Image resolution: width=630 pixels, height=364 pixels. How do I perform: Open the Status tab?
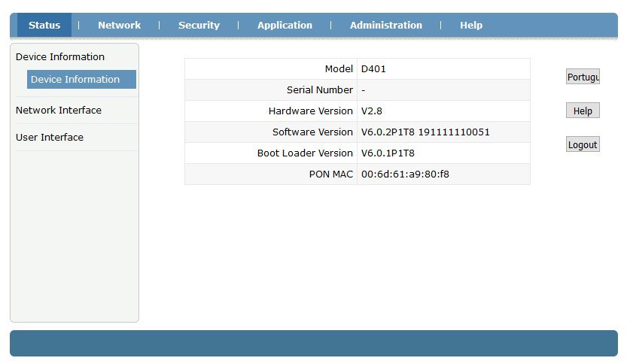(x=44, y=26)
